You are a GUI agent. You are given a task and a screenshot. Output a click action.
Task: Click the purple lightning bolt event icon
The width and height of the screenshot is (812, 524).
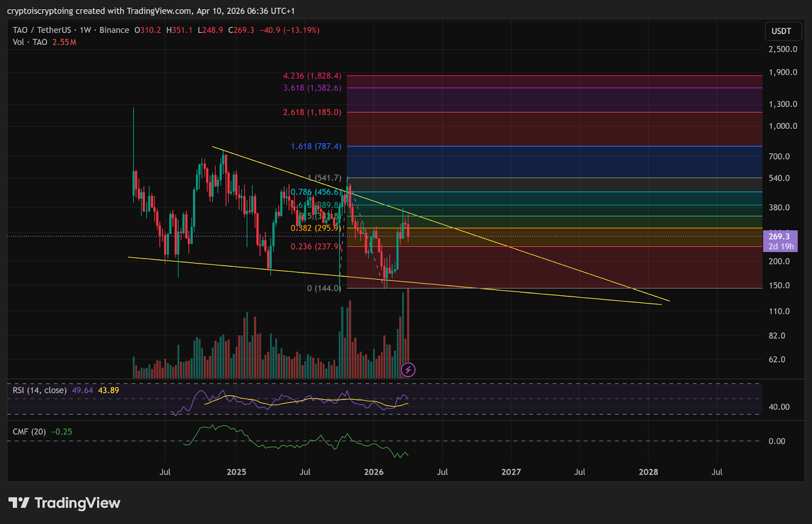408,370
